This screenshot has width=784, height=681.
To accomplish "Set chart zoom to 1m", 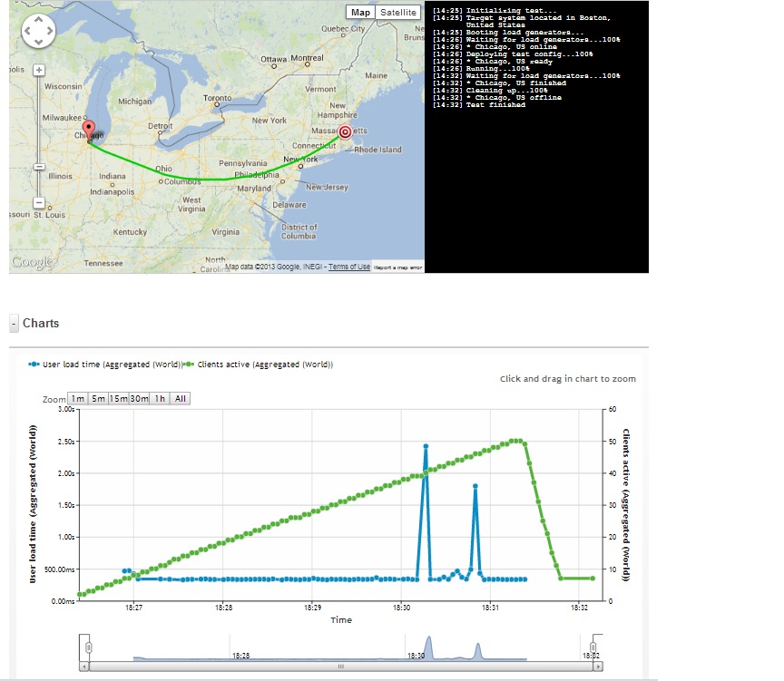I will (78, 399).
